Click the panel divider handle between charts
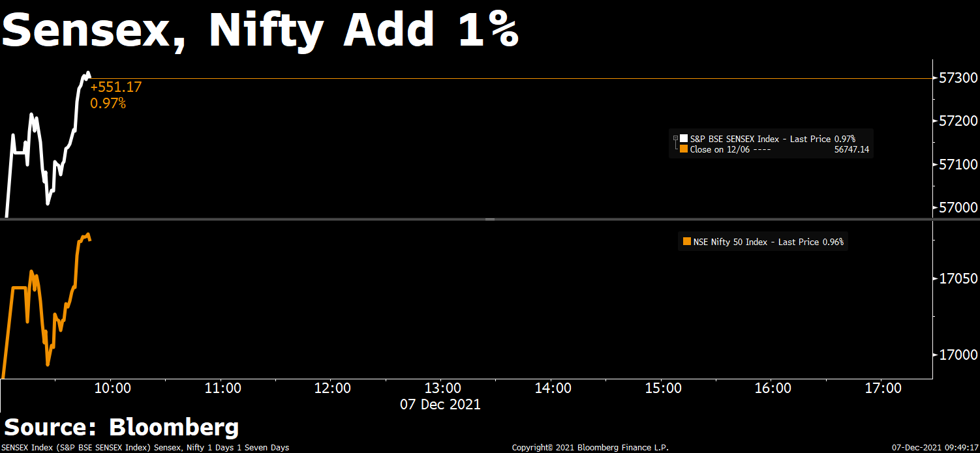This screenshot has height=453, width=980. click(x=489, y=220)
